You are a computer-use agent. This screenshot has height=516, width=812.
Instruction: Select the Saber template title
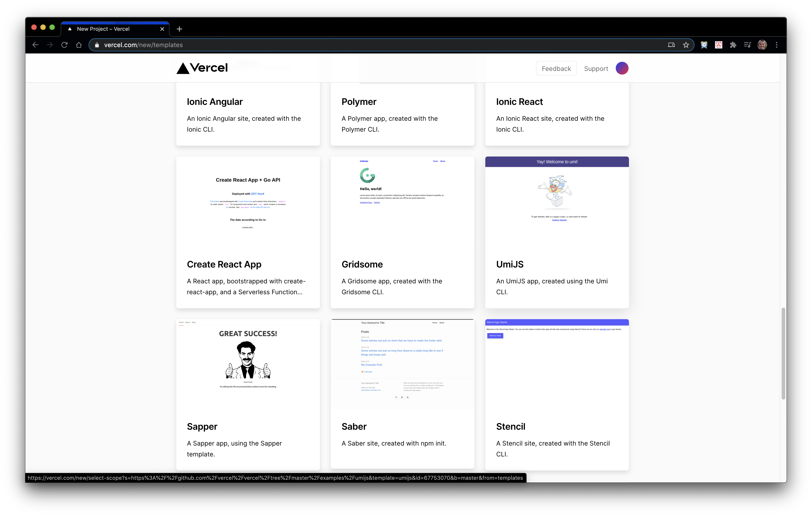[x=354, y=427]
